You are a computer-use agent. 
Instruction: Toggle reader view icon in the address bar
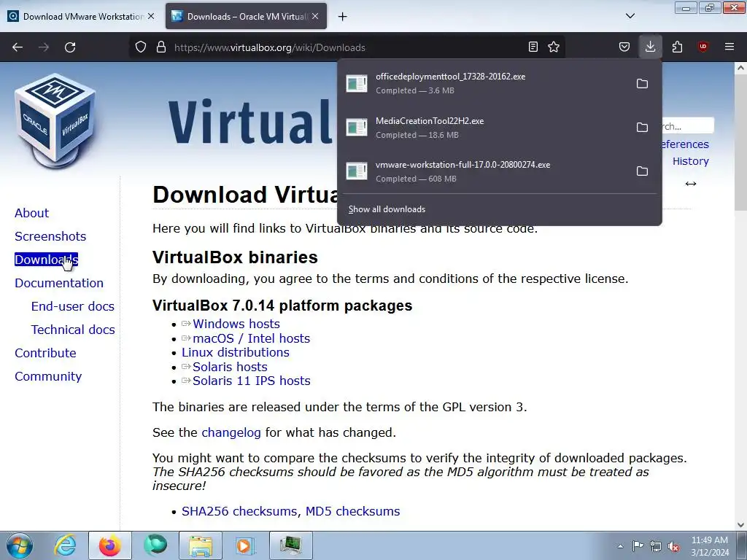pyautogui.click(x=533, y=47)
